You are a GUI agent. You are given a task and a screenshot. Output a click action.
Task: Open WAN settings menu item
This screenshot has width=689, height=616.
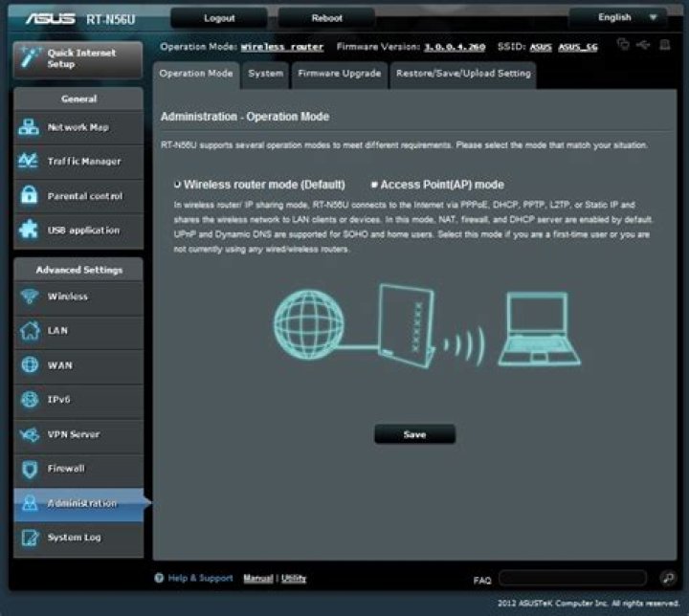(x=78, y=365)
